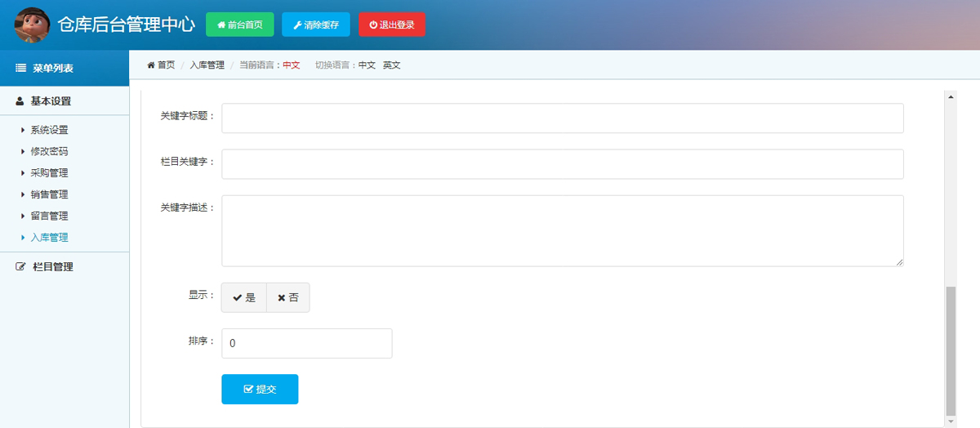Viewport: 980px width, 428px height.
Task: Click the 菜单列表 header label
Action: pos(53,69)
